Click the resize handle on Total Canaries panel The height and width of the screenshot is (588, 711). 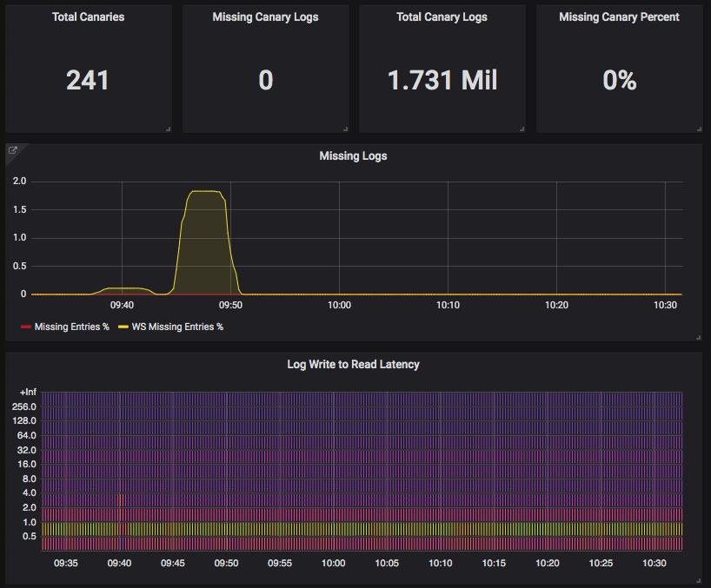(x=169, y=129)
